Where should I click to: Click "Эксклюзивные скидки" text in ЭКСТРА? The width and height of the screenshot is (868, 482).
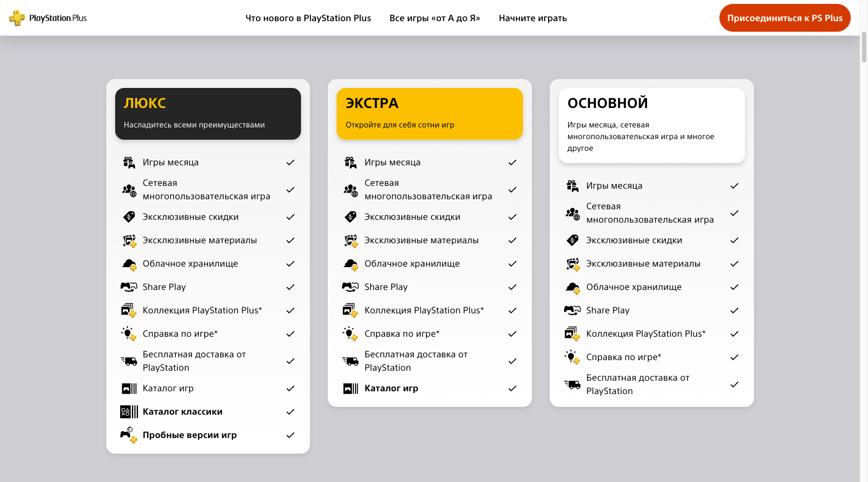point(412,217)
